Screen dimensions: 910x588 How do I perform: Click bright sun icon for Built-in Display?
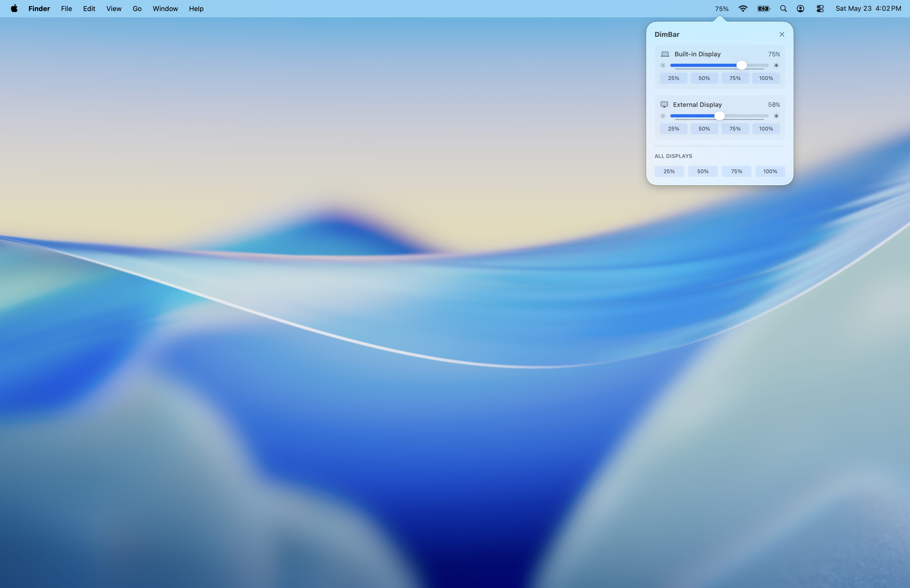(x=776, y=65)
